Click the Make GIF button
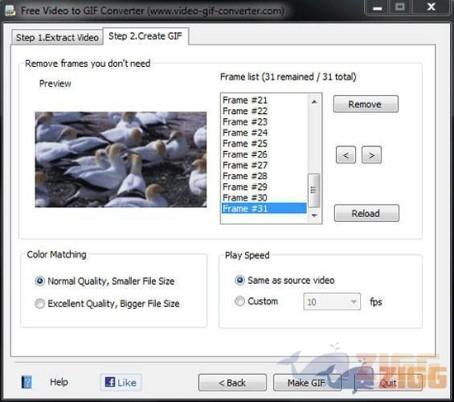454x402 pixels. click(306, 382)
